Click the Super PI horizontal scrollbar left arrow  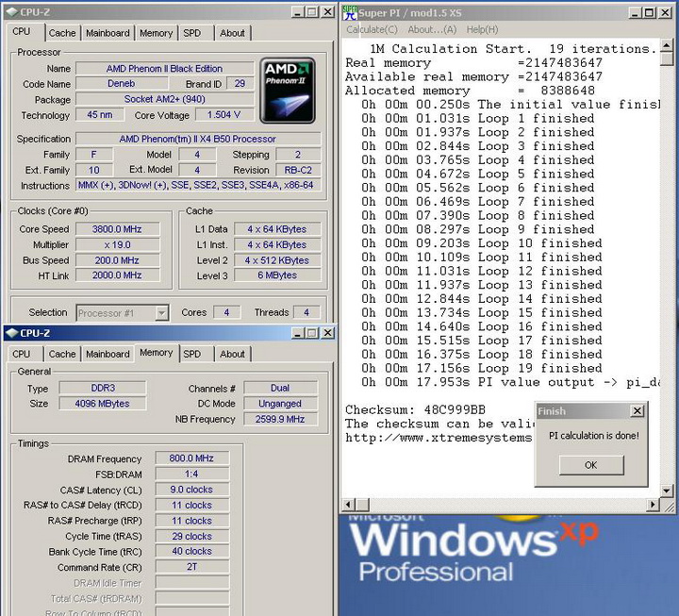[x=349, y=505]
